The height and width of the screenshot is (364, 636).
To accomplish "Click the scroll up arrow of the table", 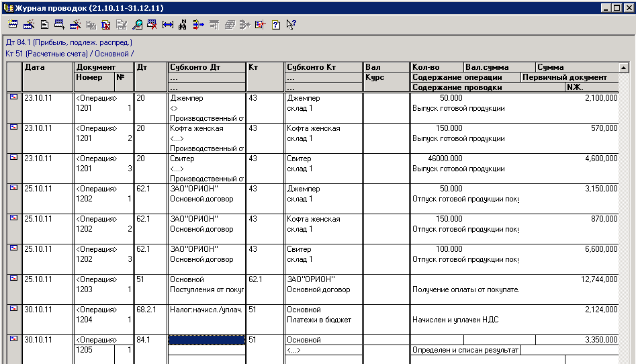I will [624, 67].
